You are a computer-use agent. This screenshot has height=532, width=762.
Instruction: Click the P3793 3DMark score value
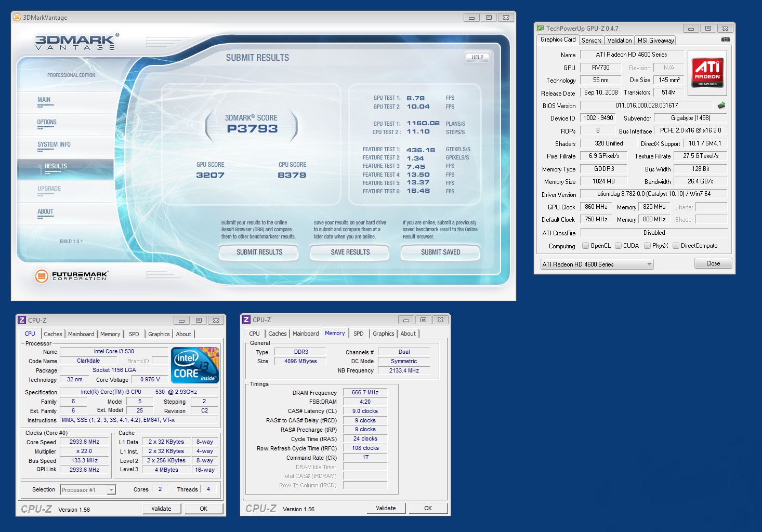tap(252, 129)
